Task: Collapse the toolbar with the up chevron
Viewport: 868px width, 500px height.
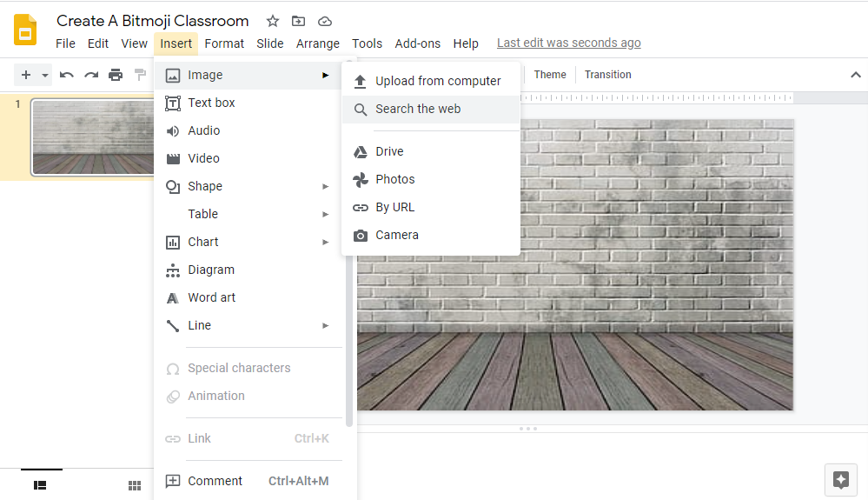Action: 855,75
